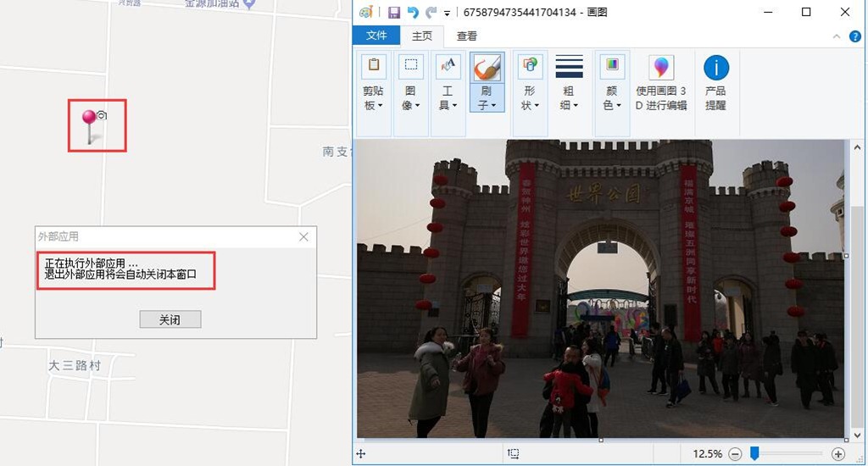Expand the Image (图像) dropdown
The height and width of the screenshot is (466, 868).
(410, 98)
